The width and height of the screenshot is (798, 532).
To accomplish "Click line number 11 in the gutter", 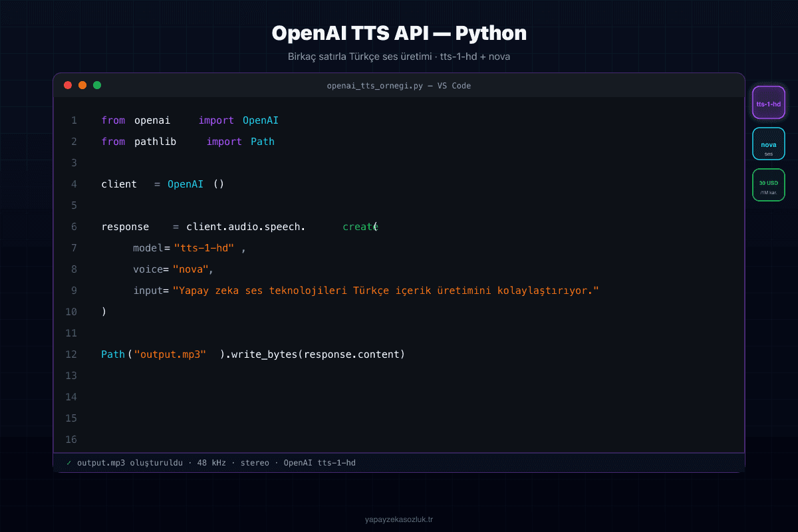I will coord(71,333).
